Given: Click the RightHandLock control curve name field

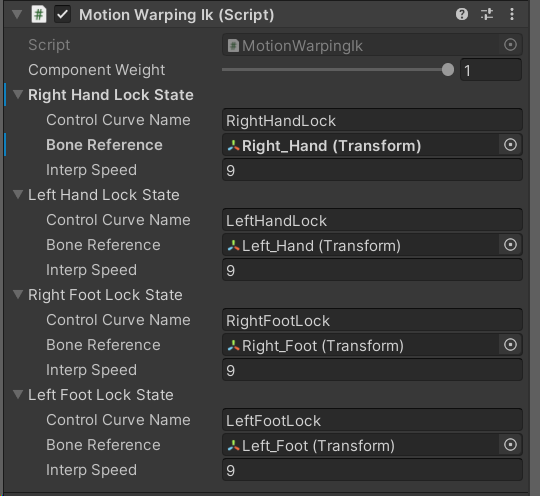Looking at the screenshot, I should [372, 120].
